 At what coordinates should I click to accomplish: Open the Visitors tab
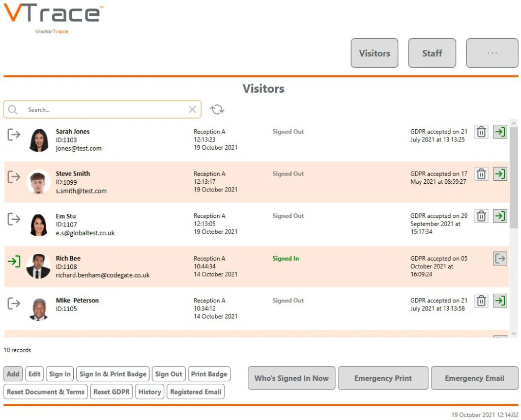[x=374, y=53]
